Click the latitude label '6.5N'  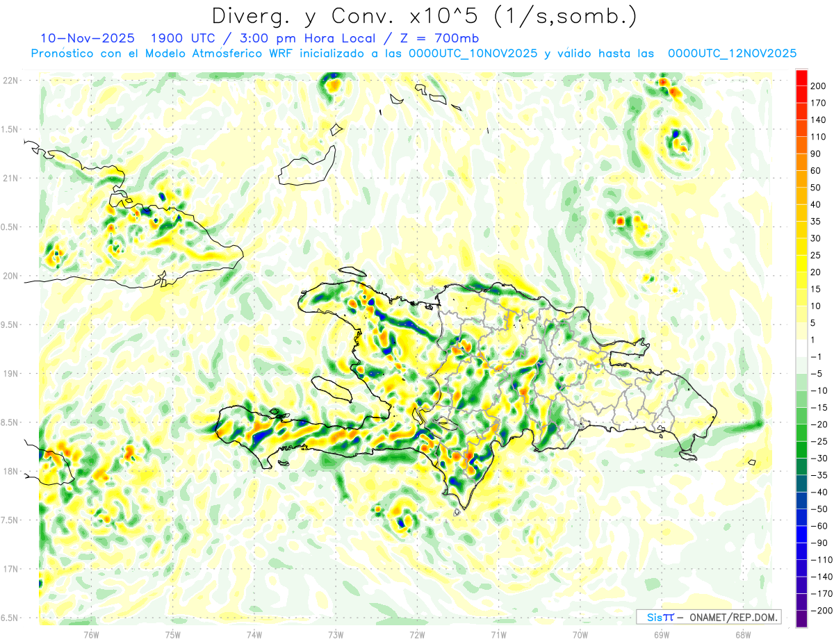pos(10,618)
